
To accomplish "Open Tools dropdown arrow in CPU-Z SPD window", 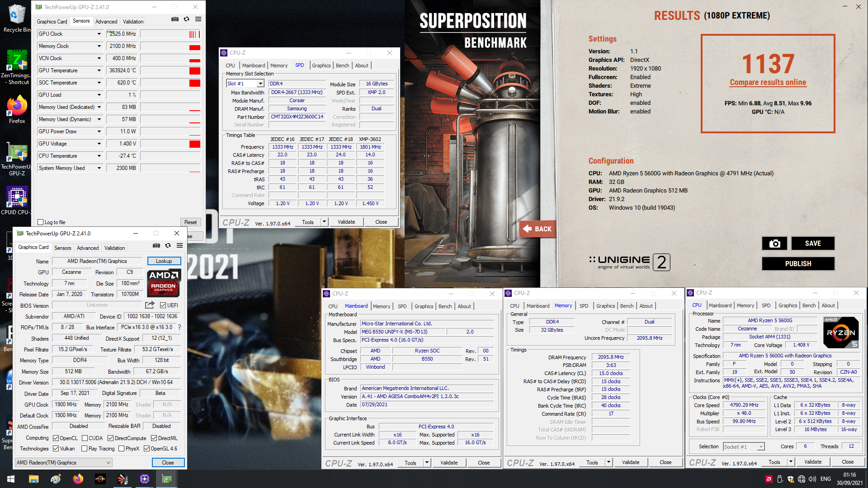I will click(x=324, y=222).
